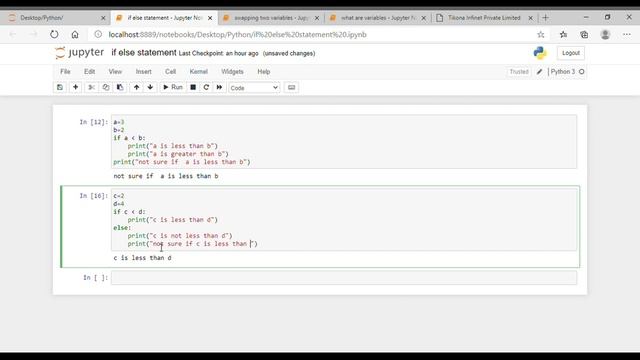
Task: Click the Logout button
Action: pos(571,53)
